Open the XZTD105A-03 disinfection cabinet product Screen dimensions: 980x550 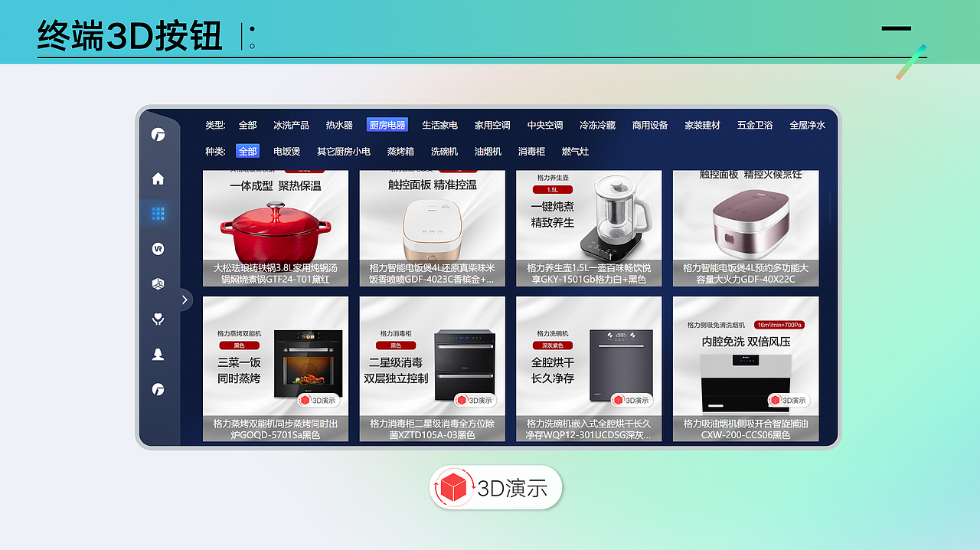point(432,369)
